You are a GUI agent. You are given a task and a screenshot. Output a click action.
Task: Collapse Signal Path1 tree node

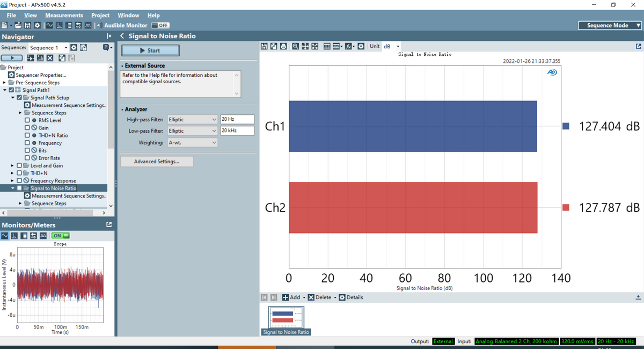point(5,90)
